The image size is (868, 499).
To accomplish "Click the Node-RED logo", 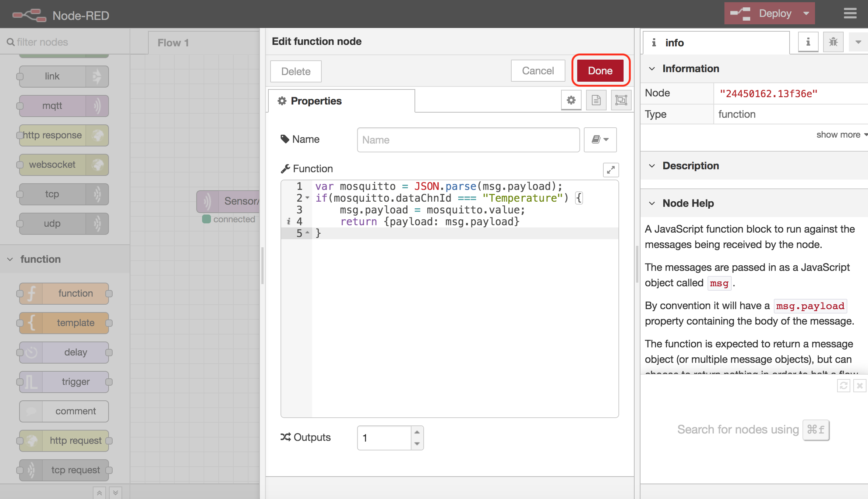I will coord(29,15).
